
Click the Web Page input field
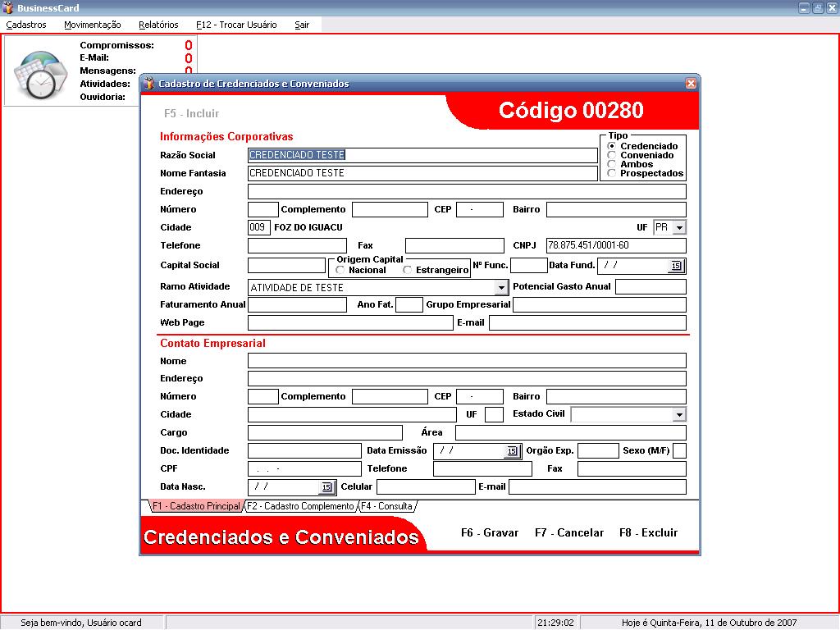[x=350, y=323]
